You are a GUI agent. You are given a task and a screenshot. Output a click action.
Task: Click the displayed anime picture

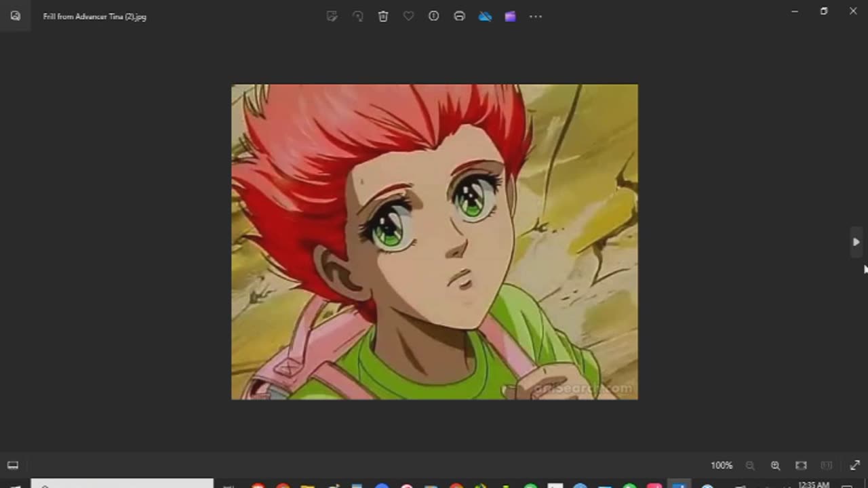pos(434,242)
